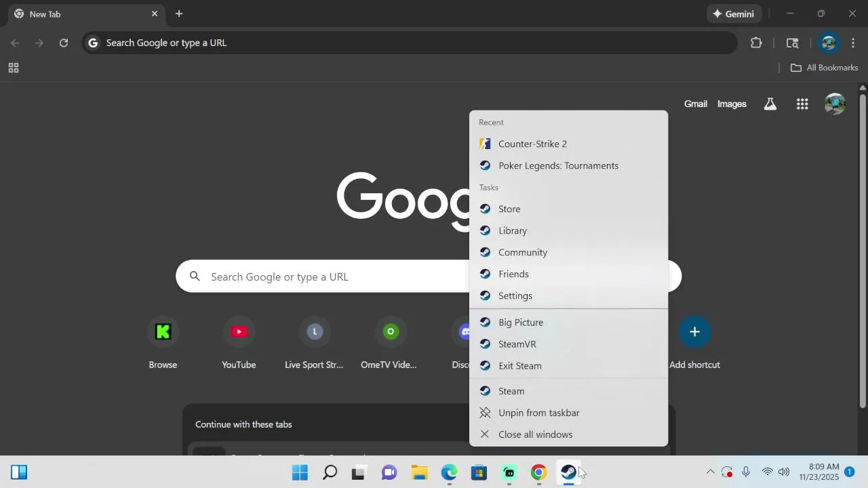
Task: Open Windows Search from the taskbar
Action: coord(330,472)
